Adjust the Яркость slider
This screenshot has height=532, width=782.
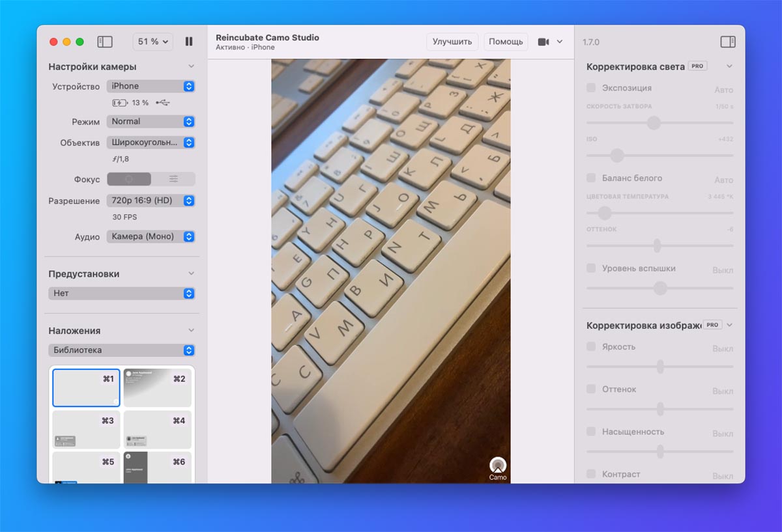(x=659, y=367)
